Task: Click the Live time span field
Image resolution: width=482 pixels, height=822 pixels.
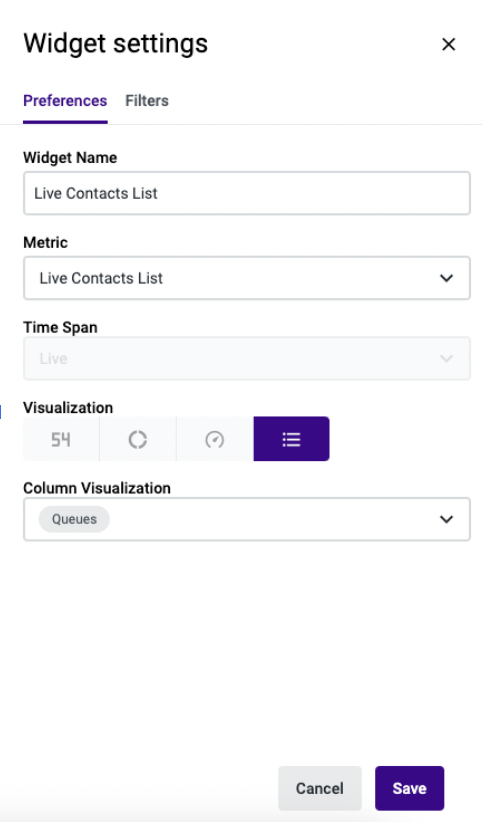Action: click(x=247, y=359)
